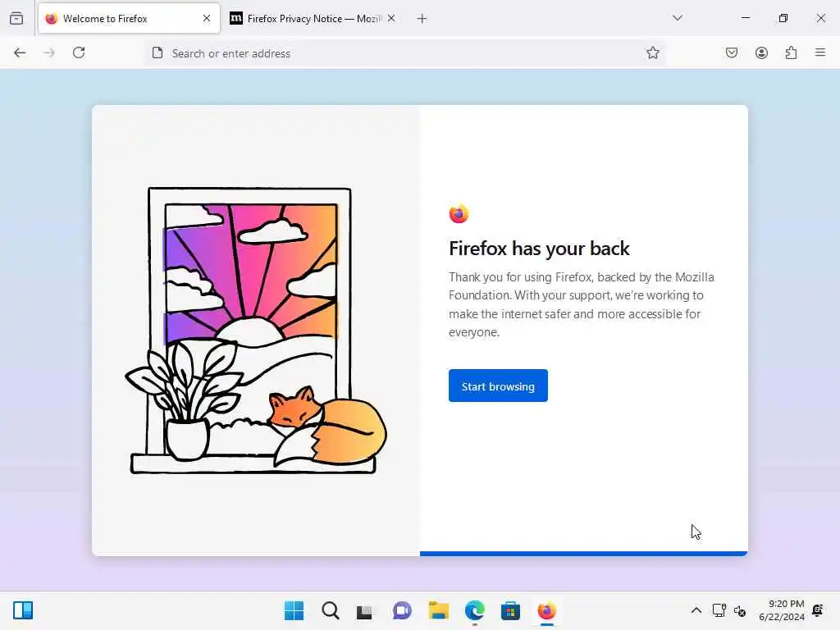This screenshot has width=840, height=630.
Task: Open the Extensions puzzle icon
Action: [x=791, y=52]
